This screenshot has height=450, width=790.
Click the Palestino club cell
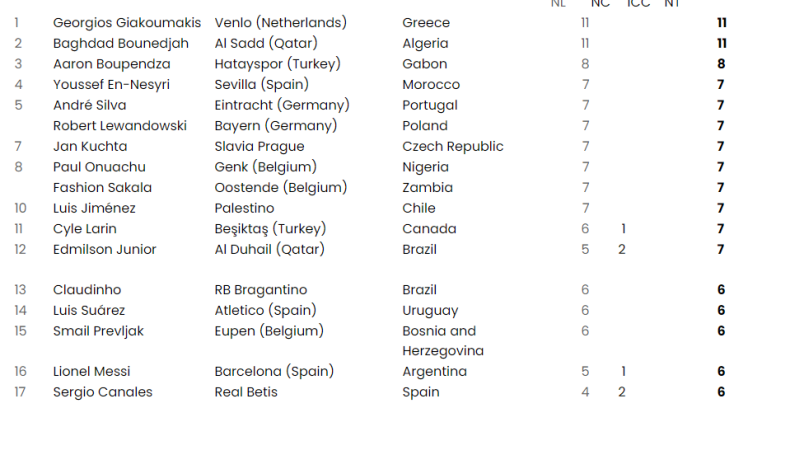point(245,208)
